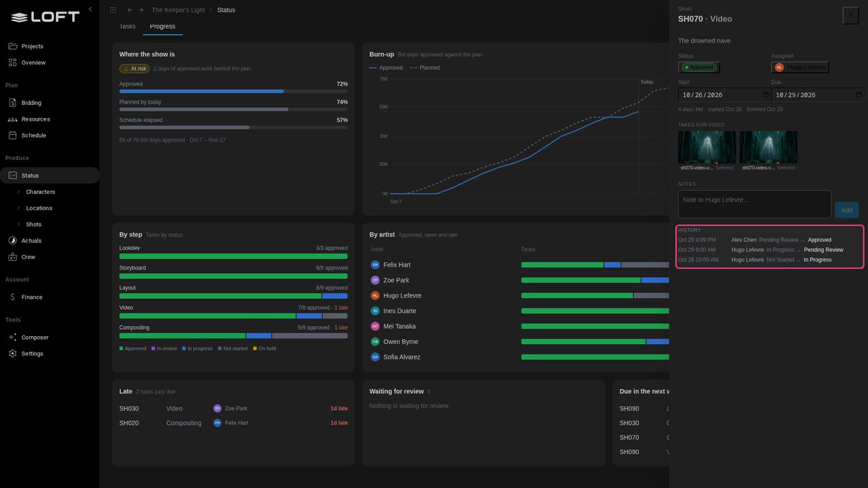Expand the Shots tree item

pyautogui.click(x=18, y=224)
